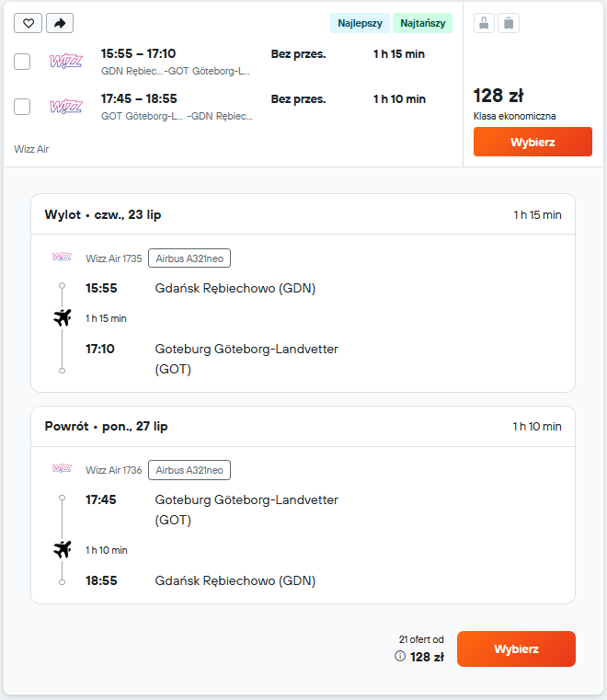607x700 pixels.
Task: Click bottom Wybierz button near 21 ofert
Action: pos(516,648)
